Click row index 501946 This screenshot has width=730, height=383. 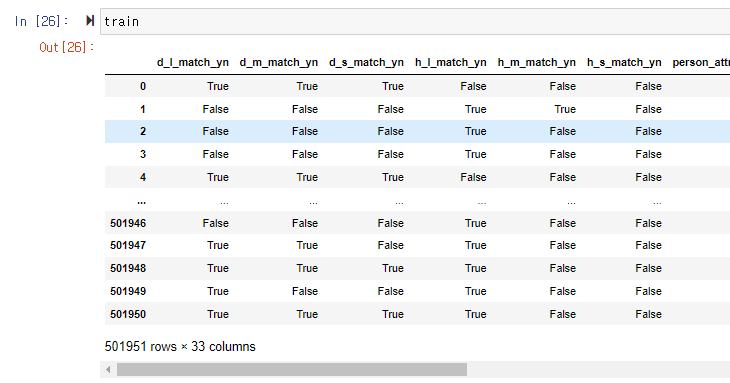pos(128,223)
